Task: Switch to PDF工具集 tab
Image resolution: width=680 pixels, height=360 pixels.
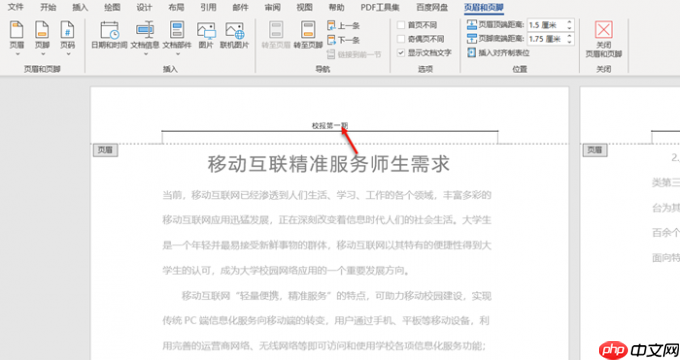Action: pyautogui.click(x=380, y=7)
